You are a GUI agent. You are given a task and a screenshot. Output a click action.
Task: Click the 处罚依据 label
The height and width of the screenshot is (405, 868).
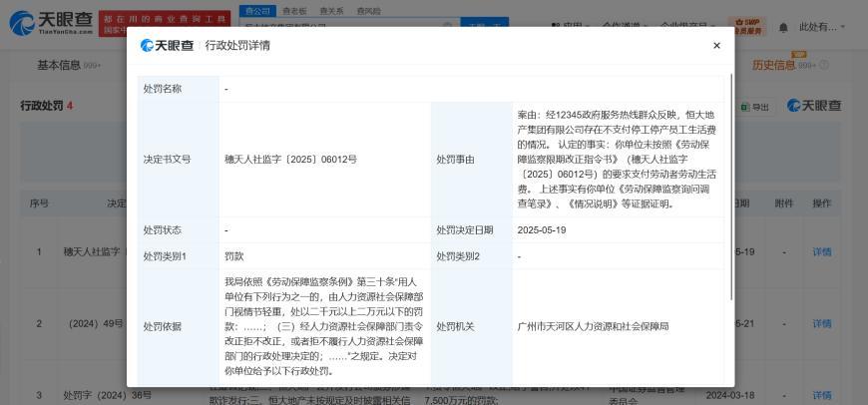click(163, 326)
